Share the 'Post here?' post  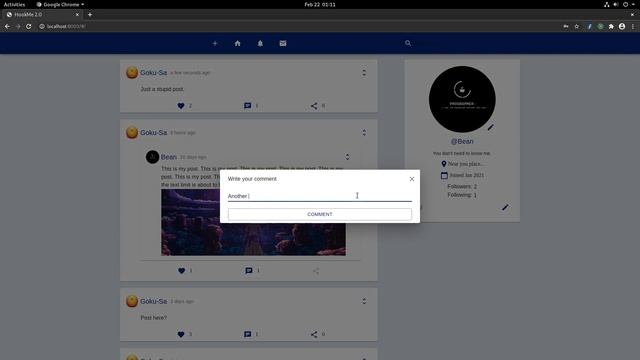coord(314,334)
